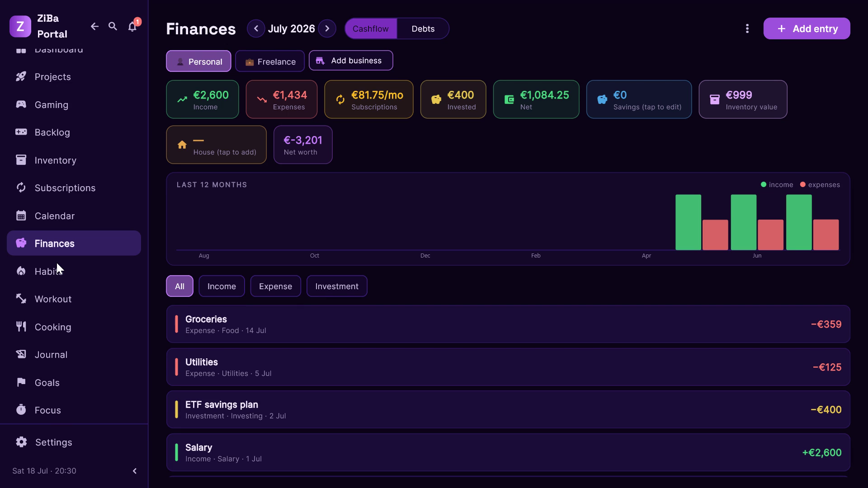This screenshot has height=488, width=868.
Task: Open the Salary income entry
Action: coord(508,452)
